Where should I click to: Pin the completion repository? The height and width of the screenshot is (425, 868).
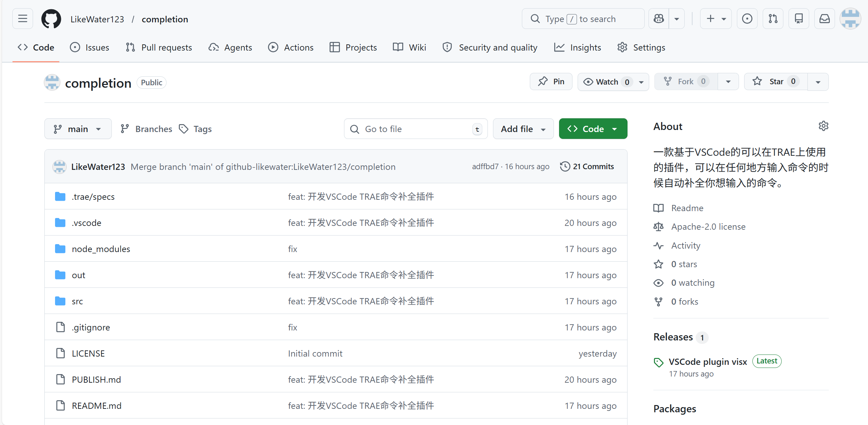(x=551, y=82)
